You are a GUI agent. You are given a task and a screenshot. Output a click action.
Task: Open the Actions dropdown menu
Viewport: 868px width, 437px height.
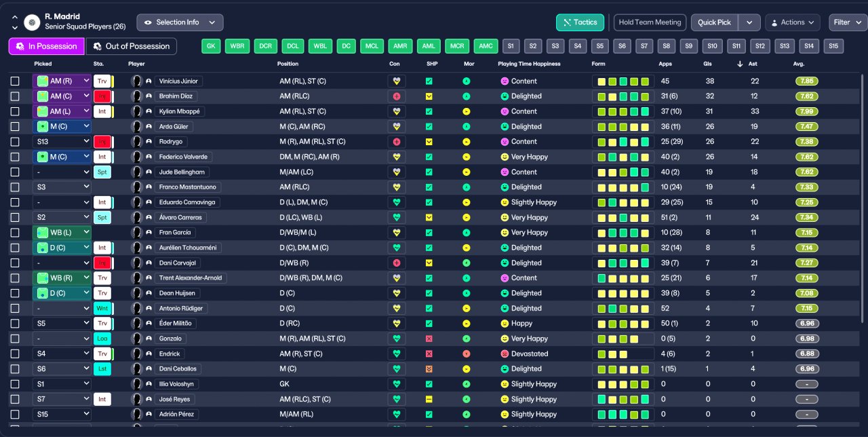793,22
